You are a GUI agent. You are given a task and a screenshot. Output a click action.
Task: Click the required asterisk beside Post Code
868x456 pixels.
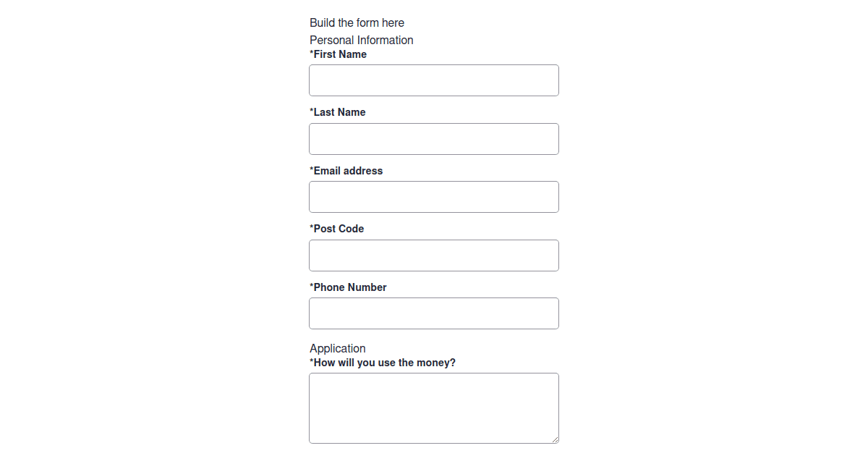[x=312, y=228]
